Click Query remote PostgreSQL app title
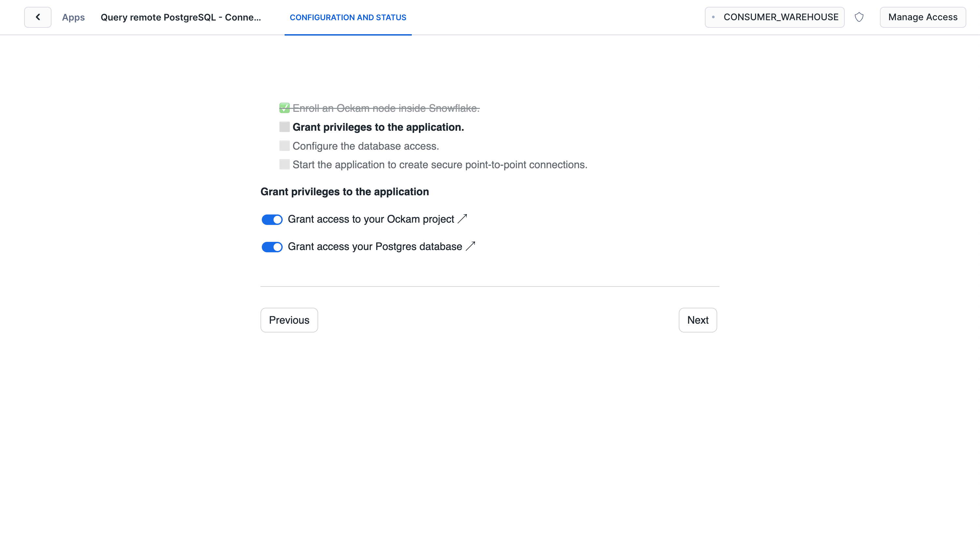 (181, 17)
